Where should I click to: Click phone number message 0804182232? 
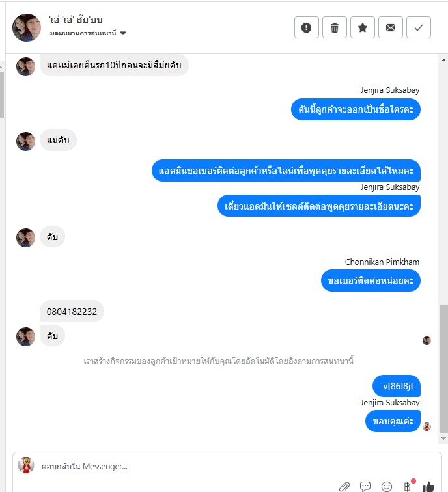coord(72,312)
